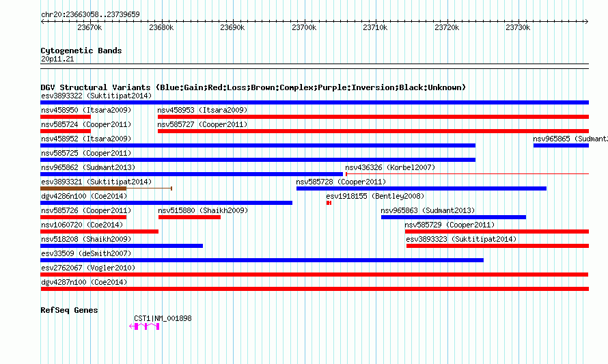Click nsv965862 (Sudmant2013) label

[x=88, y=167]
